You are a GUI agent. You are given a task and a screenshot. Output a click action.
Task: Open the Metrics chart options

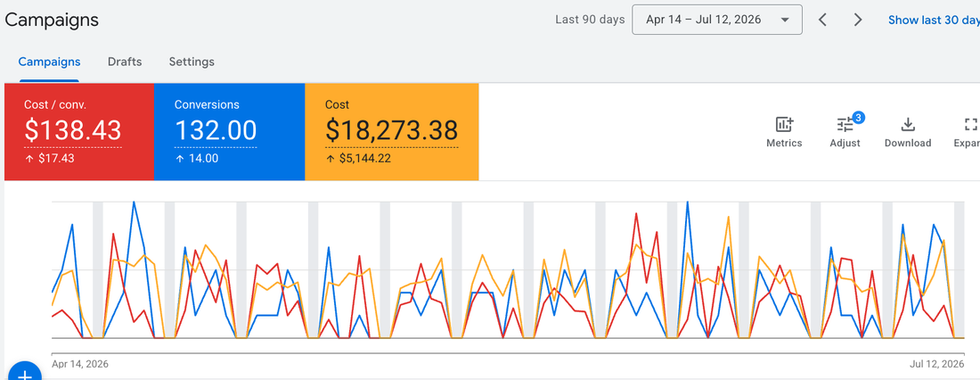pos(784,132)
